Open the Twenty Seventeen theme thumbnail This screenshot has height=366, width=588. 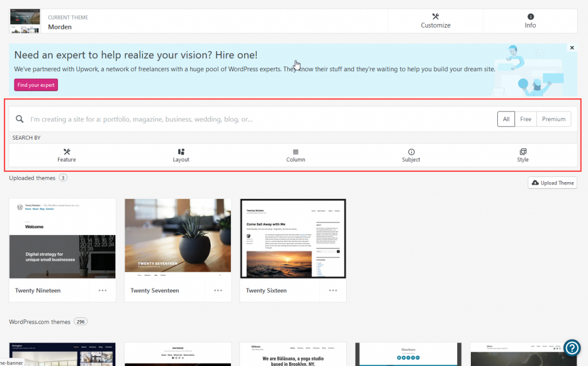tap(178, 238)
